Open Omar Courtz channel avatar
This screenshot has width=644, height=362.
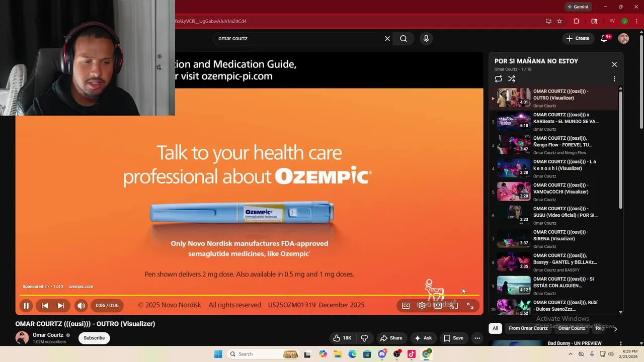coord(22,338)
